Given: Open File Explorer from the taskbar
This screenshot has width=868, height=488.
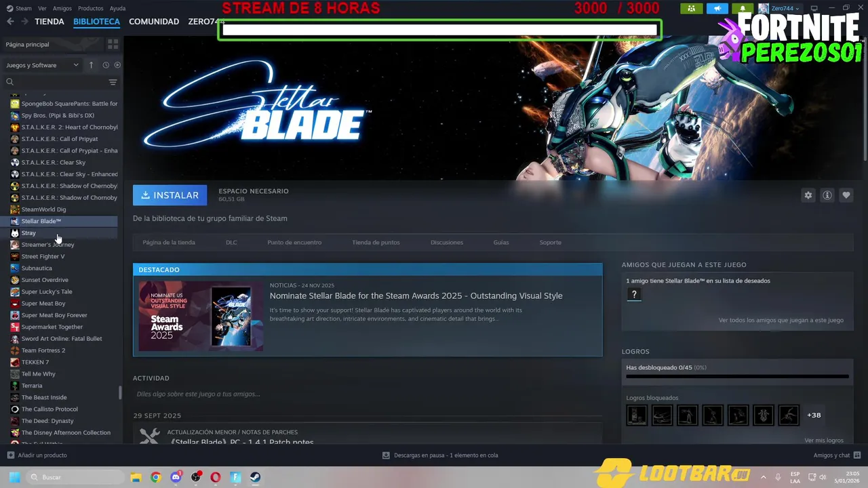Looking at the screenshot, I should (136, 477).
